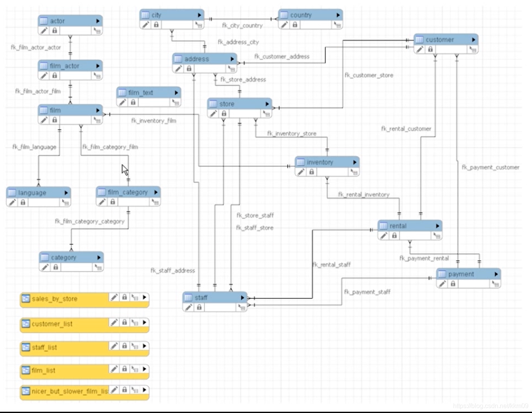Click the pencil icon on inventory table
The height and width of the screenshot is (413, 532).
(x=301, y=172)
